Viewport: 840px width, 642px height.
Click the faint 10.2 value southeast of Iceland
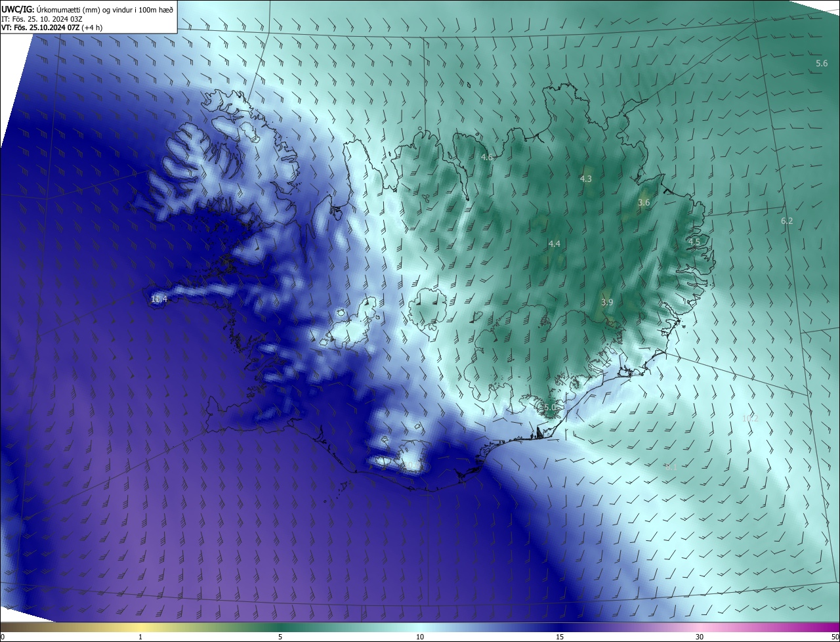click(x=750, y=418)
